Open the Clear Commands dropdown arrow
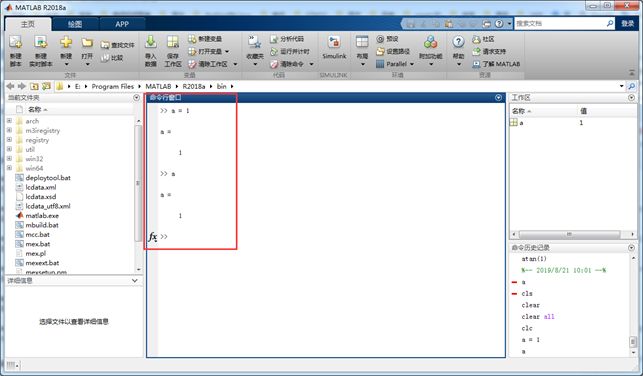The image size is (643, 376). pyautogui.click(x=312, y=64)
